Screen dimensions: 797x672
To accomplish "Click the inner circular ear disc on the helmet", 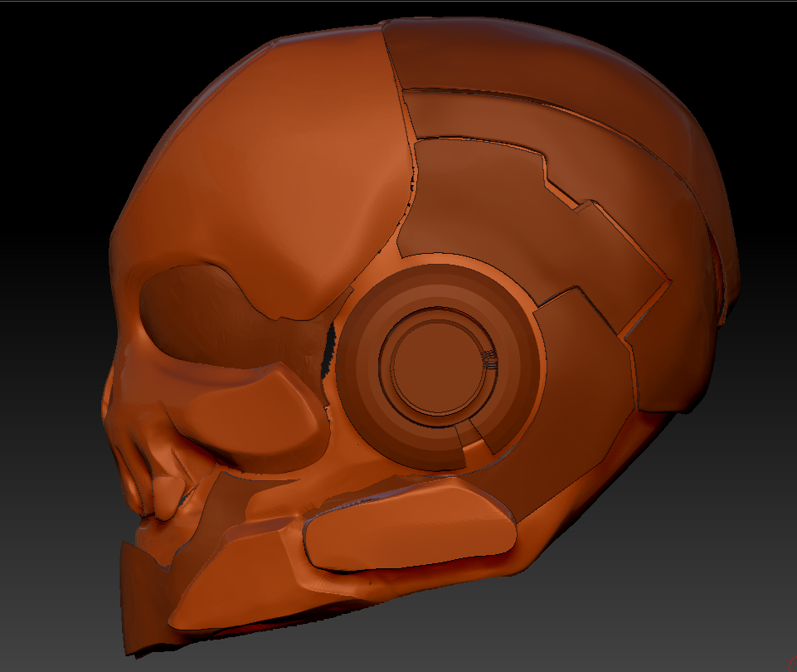I will coord(437,366).
